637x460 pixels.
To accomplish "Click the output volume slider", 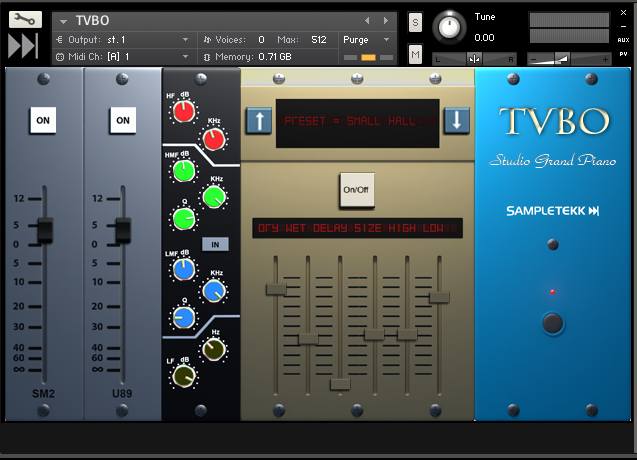I will coord(569,59).
